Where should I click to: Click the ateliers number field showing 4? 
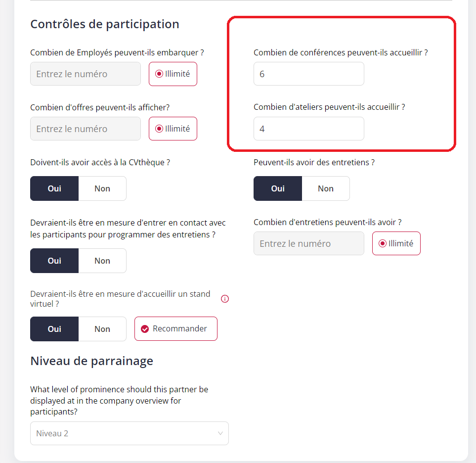click(x=309, y=129)
